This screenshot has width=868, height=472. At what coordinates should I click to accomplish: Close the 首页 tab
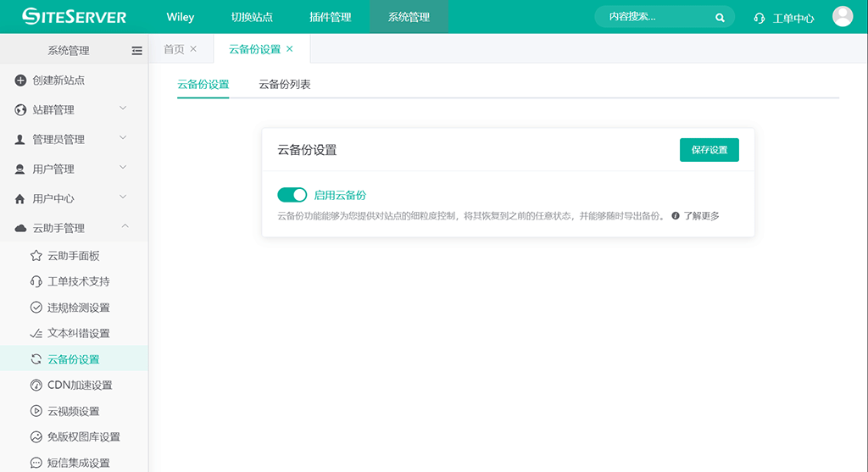[x=193, y=49]
